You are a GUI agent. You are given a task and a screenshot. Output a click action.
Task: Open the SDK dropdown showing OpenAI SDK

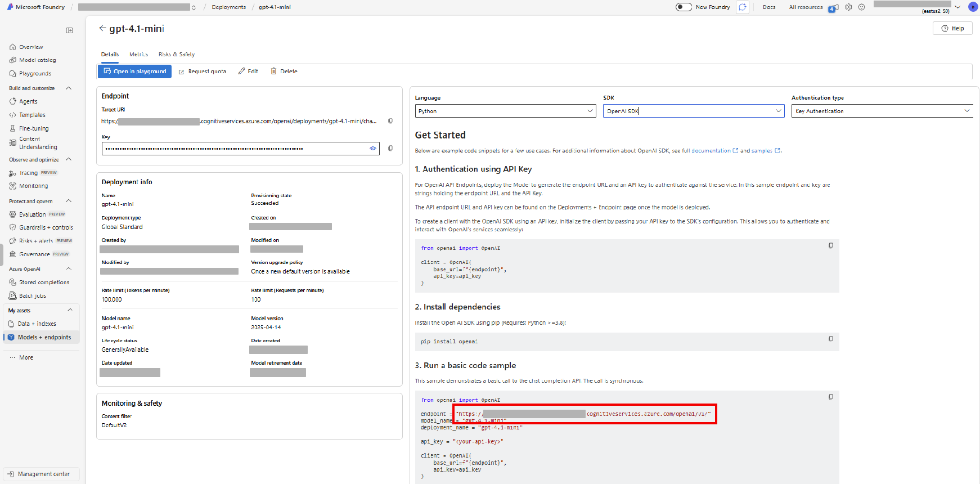694,111
